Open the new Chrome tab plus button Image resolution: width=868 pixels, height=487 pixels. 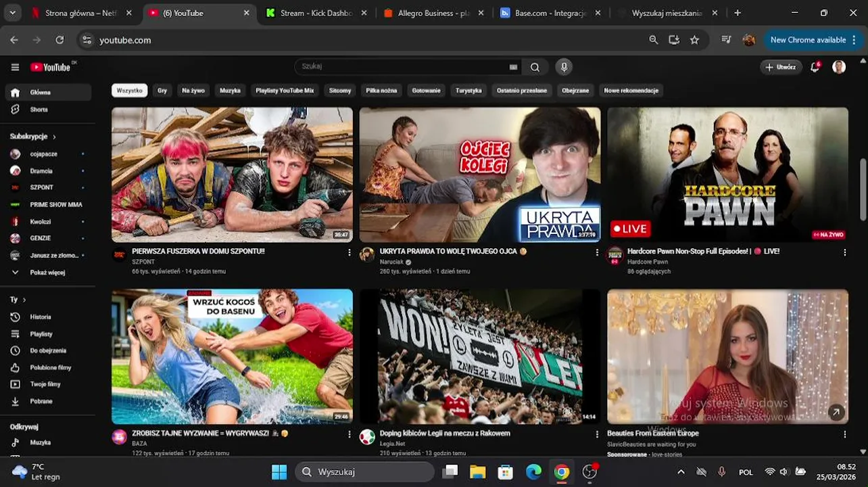(738, 13)
